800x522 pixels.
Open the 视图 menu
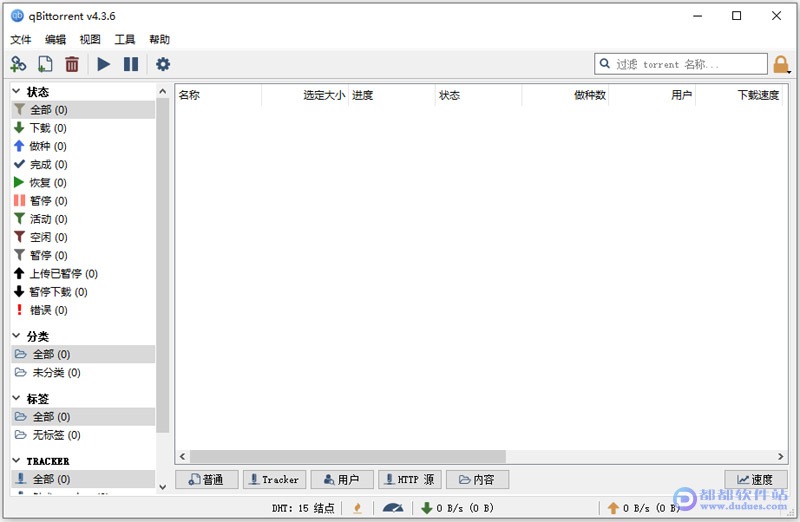click(x=90, y=39)
